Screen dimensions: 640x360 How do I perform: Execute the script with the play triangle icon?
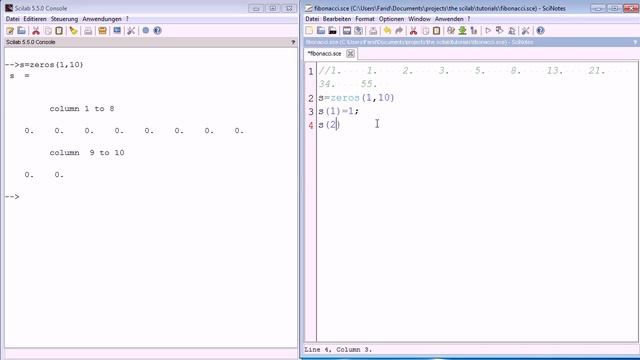click(488, 31)
